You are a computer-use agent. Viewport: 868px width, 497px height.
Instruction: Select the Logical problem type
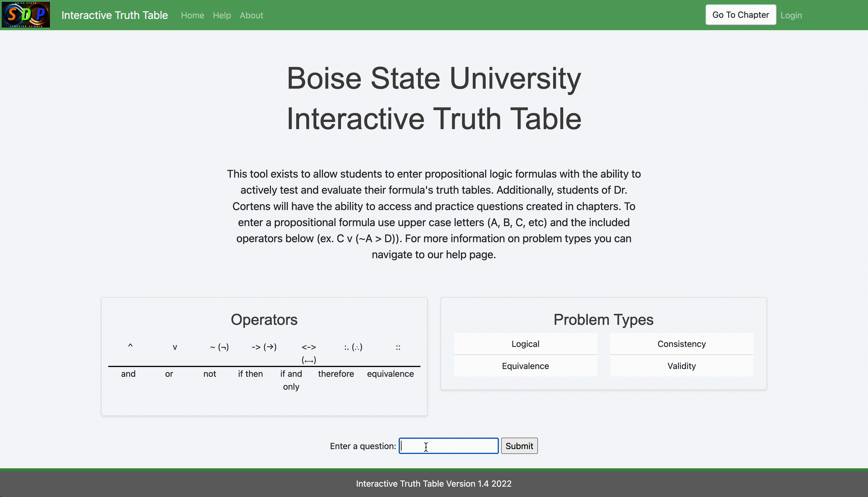[x=525, y=344]
